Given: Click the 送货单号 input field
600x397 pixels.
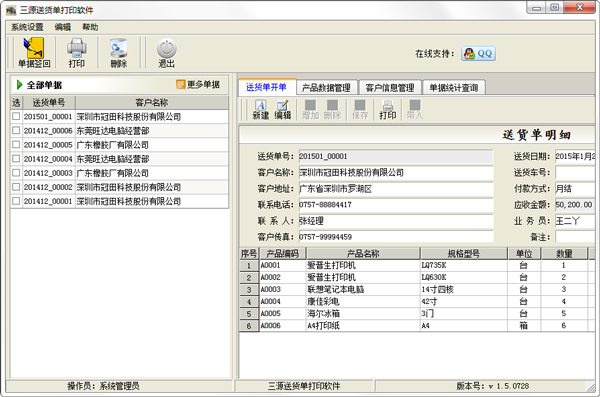Looking at the screenshot, I should coord(396,156).
